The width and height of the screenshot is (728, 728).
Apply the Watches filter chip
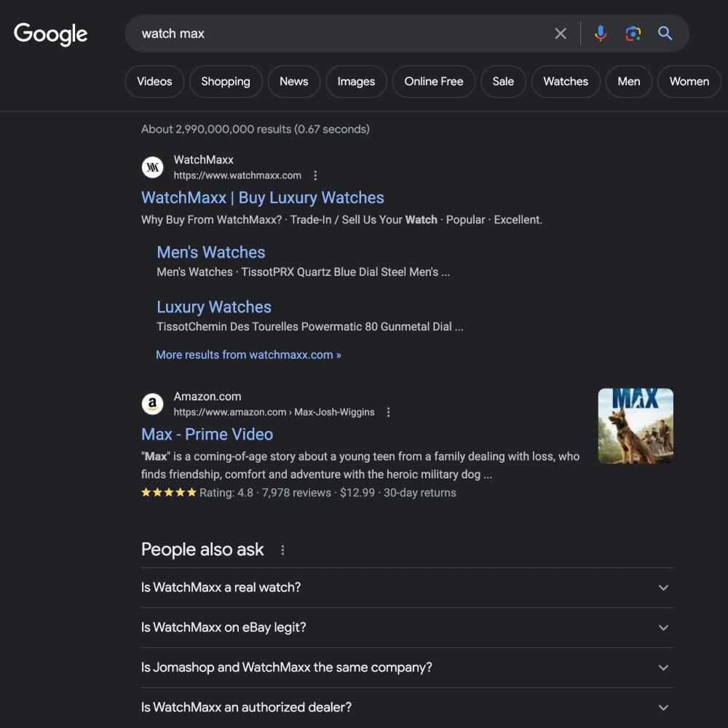[x=566, y=82]
